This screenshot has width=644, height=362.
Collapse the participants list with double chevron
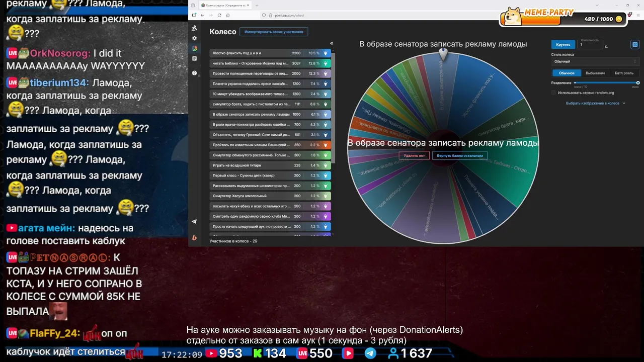pyautogui.click(x=332, y=43)
